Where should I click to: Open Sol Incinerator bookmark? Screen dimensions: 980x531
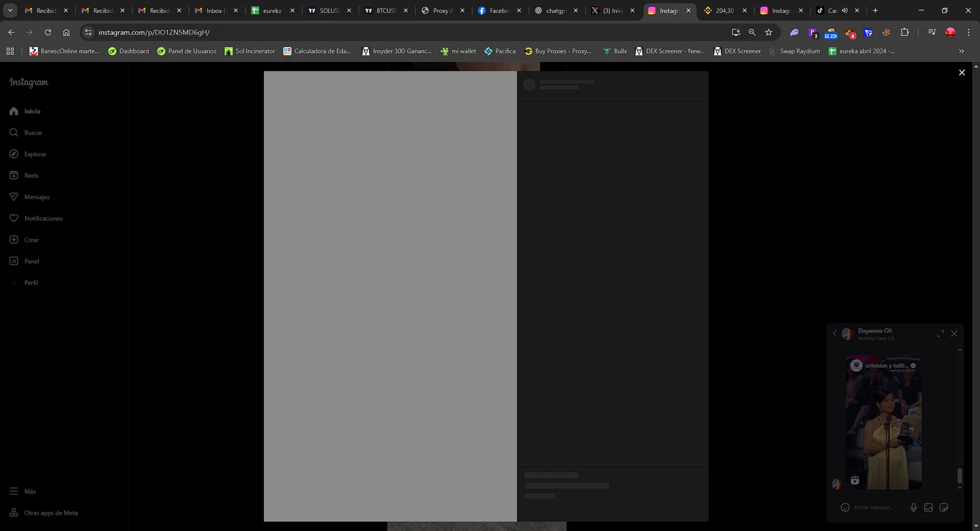(x=250, y=51)
